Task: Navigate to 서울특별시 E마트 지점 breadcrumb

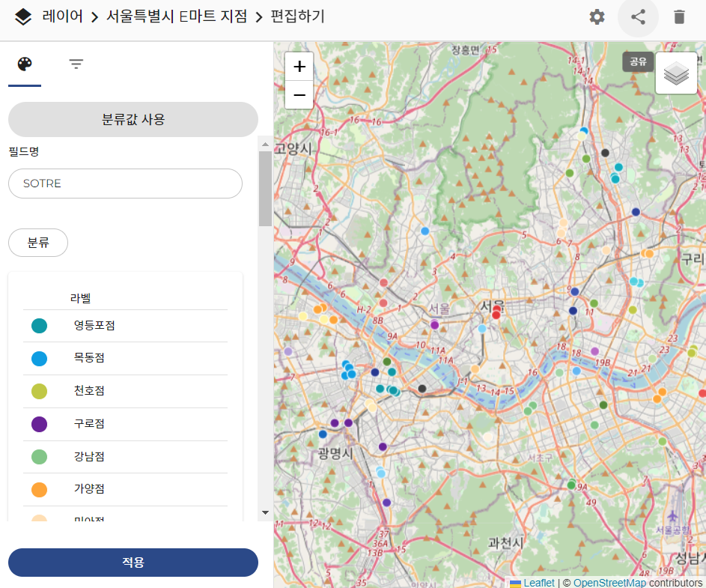Action: coord(177,16)
